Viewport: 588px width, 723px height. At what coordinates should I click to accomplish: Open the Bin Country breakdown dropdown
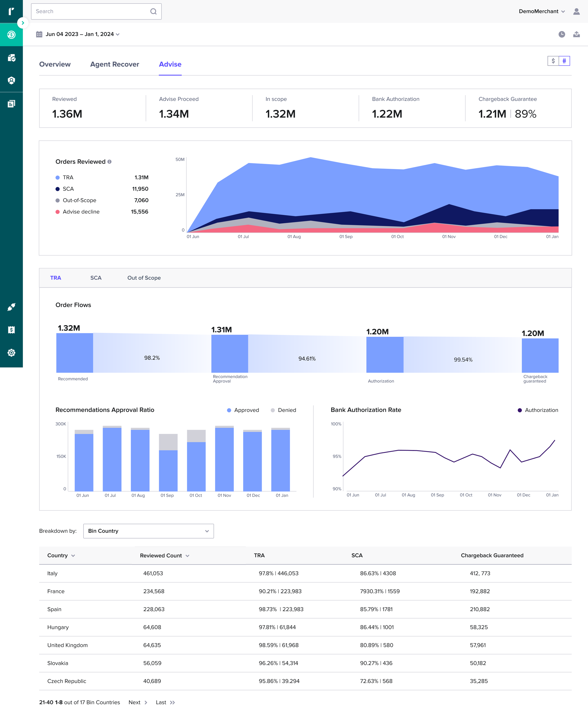tap(148, 531)
